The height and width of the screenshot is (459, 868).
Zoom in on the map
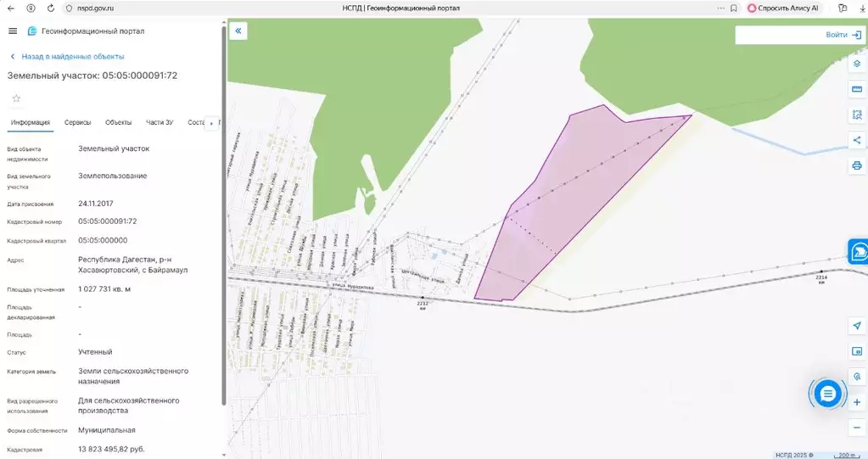[856, 402]
